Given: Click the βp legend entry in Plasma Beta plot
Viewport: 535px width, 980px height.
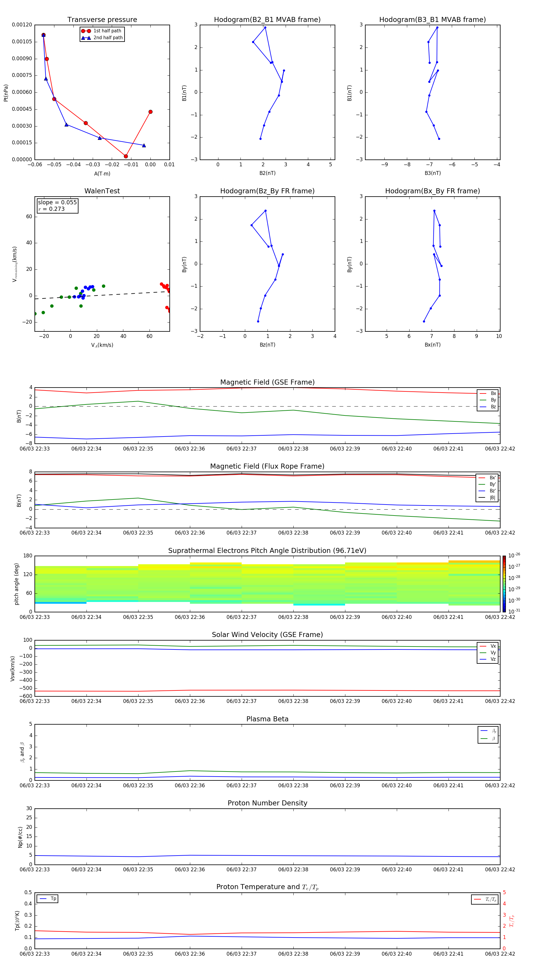Looking at the screenshot, I should tap(488, 731).
